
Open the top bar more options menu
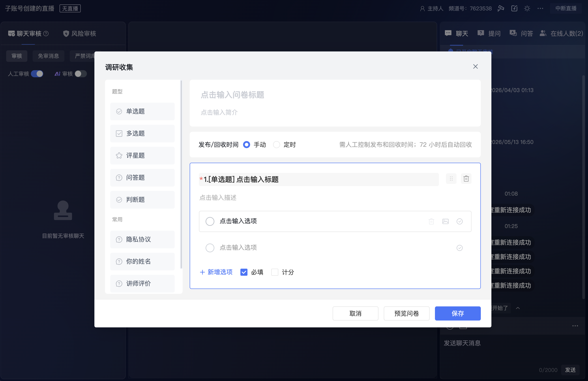(x=540, y=8)
